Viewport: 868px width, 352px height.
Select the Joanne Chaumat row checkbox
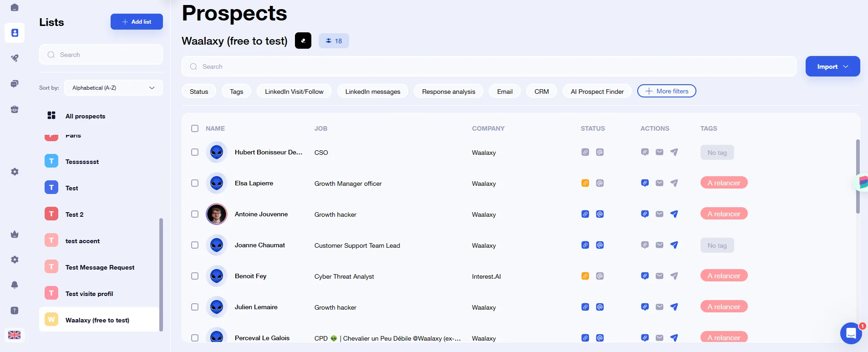(x=195, y=245)
